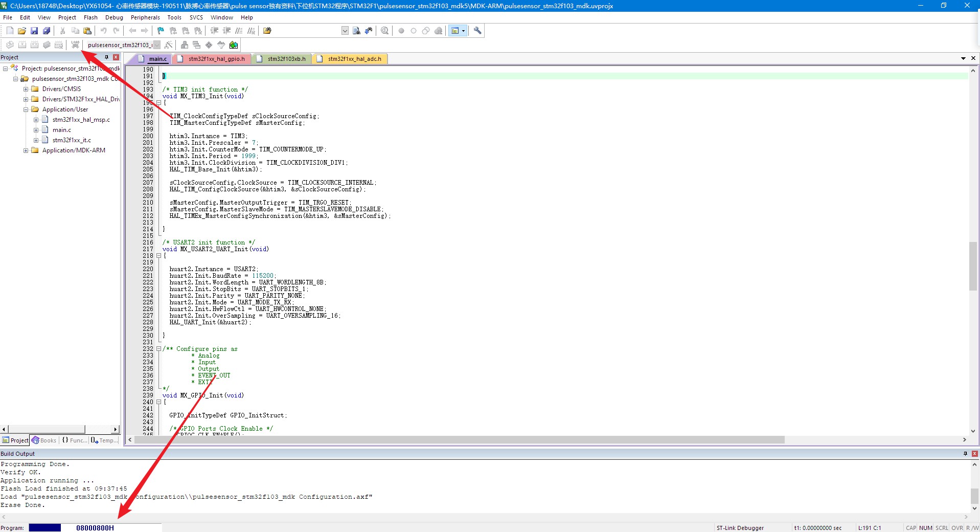
Task: Create a new file from the toolbar
Action: 10,31
